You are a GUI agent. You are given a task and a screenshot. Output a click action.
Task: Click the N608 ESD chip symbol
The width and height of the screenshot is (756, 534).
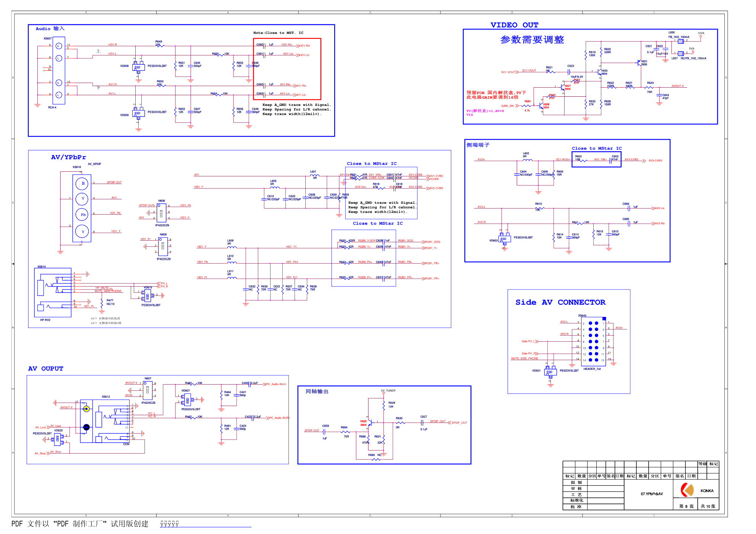pos(163,247)
